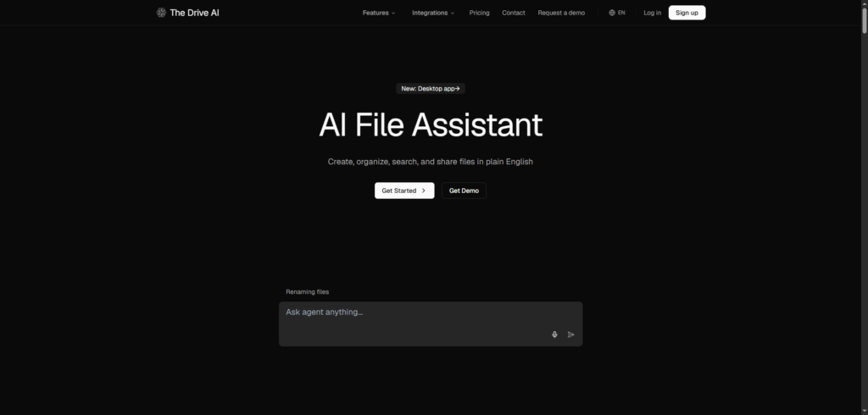This screenshot has height=415, width=868.
Task: Click the Sign up button
Action: pyautogui.click(x=687, y=13)
